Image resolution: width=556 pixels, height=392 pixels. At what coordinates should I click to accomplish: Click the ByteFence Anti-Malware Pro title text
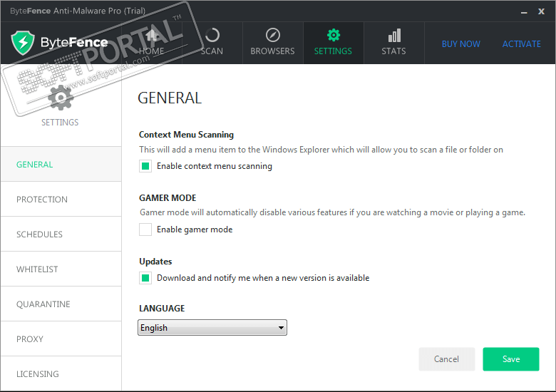coord(78,11)
